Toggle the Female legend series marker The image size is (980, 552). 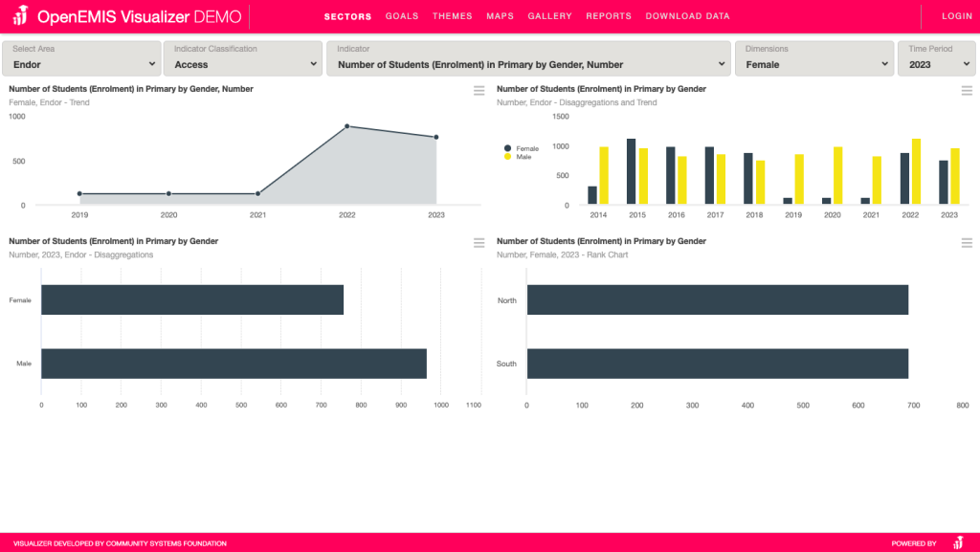(508, 148)
